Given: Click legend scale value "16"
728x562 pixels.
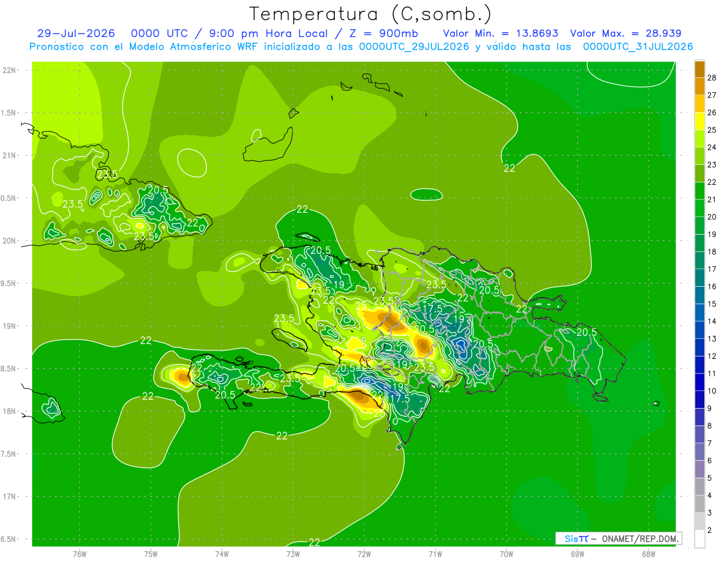Looking at the screenshot, I should pyautogui.click(x=712, y=287).
